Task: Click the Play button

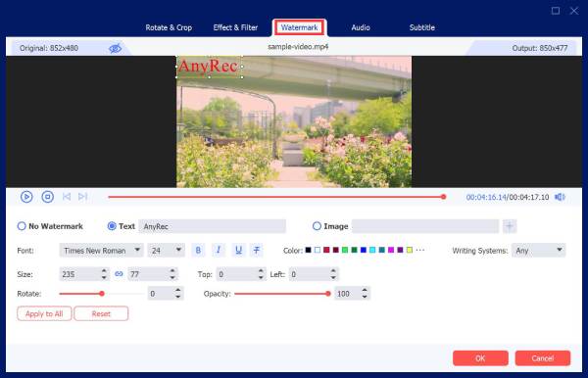Action: [x=26, y=197]
